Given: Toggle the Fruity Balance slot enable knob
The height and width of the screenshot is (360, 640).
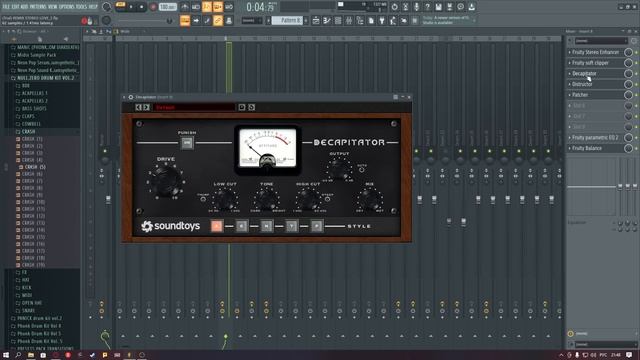Looking at the screenshot, I should [x=628, y=148].
